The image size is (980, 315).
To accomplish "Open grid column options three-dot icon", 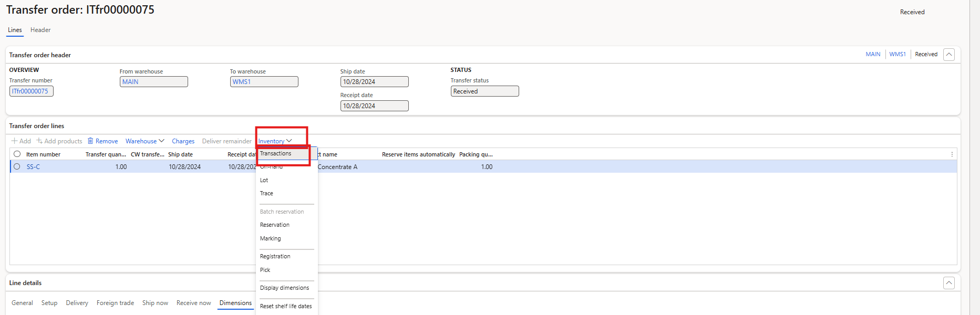I will (x=952, y=154).
